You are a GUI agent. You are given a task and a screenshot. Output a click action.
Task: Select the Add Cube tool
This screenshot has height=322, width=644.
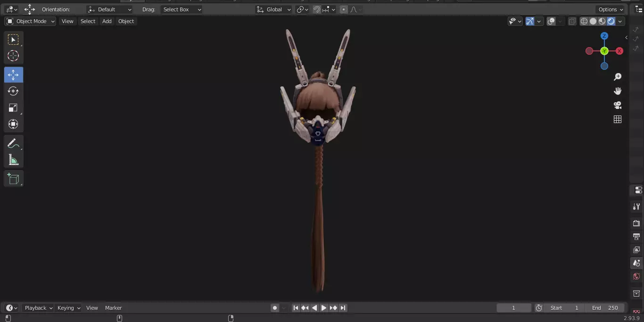(x=13, y=179)
